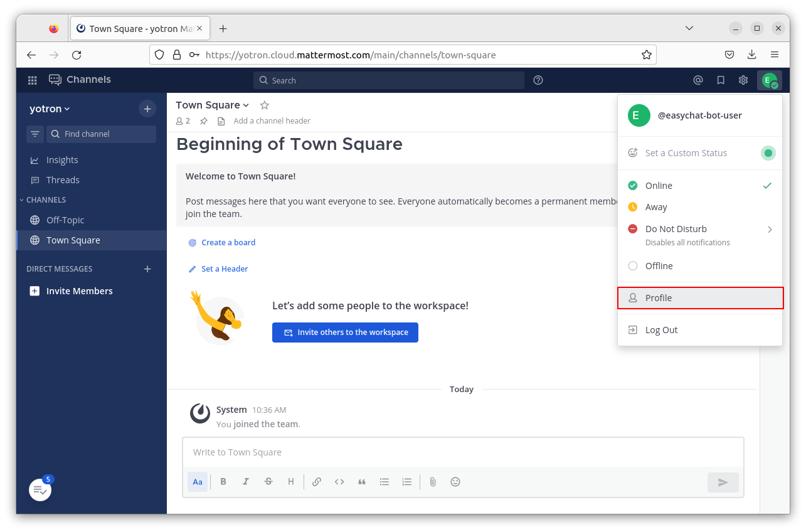This screenshot has height=532, width=806.
Task: Insert numbered list
Action: 407,482
